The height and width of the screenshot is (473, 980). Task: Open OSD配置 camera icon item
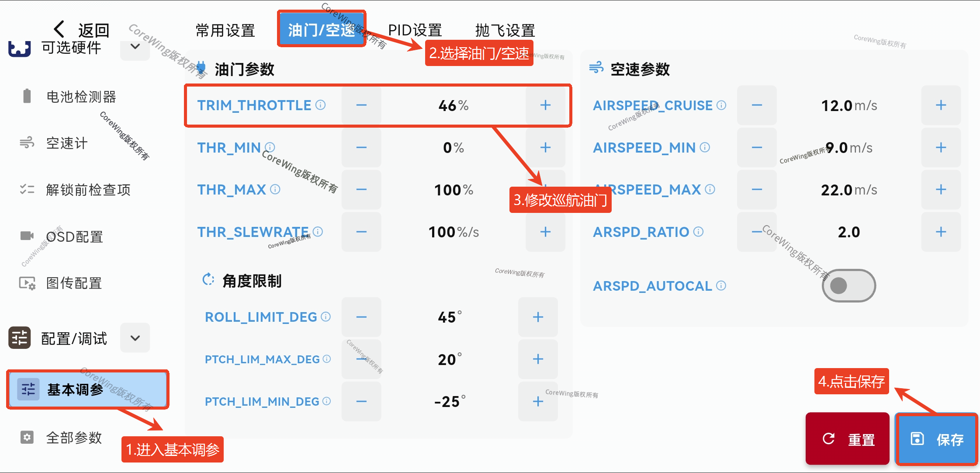click(x=74, y=236)
